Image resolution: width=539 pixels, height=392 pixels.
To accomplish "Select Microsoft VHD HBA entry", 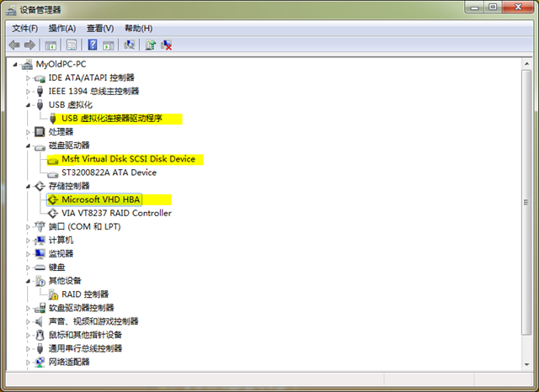I will [x=101, y=199].
